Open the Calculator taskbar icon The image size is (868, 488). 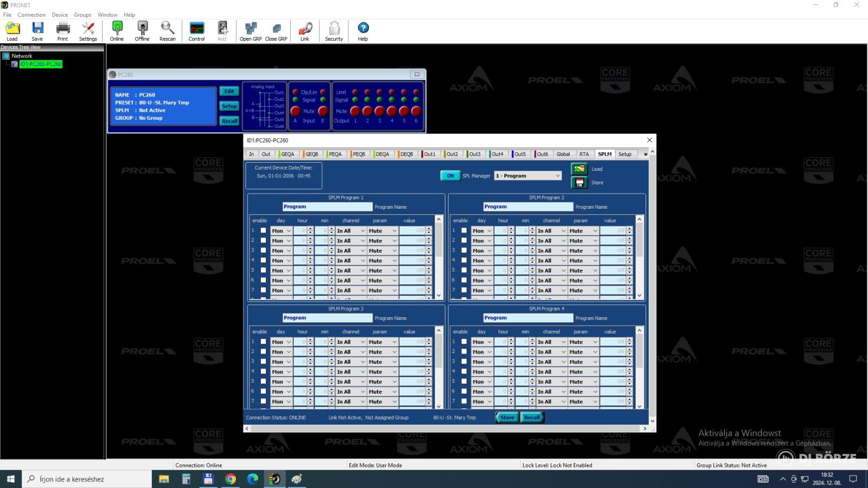point(186,479)
